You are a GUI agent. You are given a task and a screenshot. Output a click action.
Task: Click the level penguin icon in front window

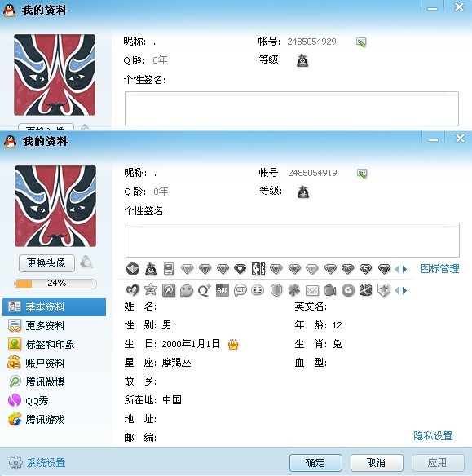303,192
